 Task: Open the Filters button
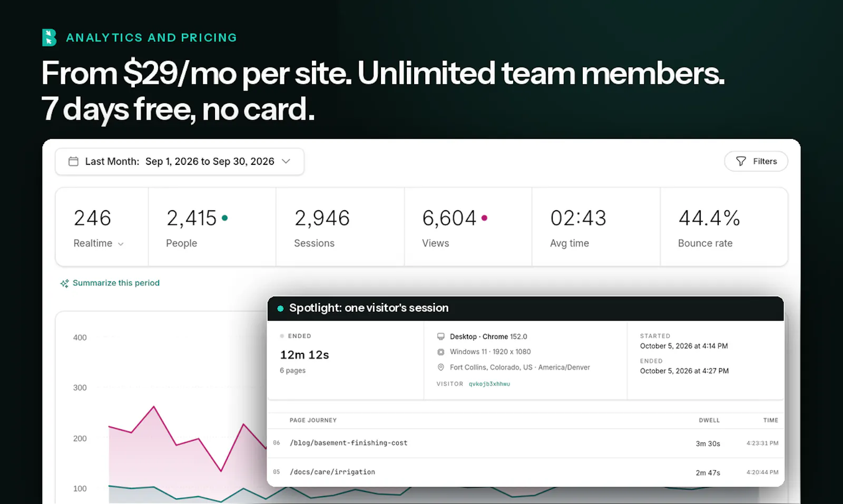[756, 161]
